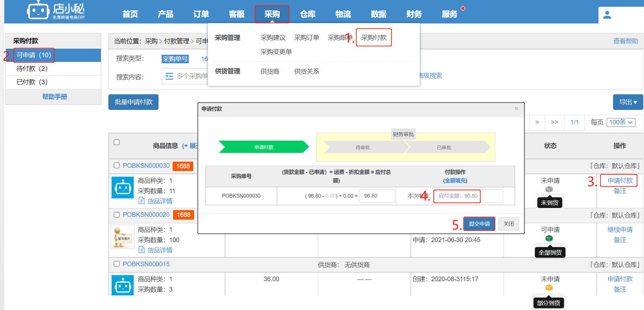Open the 100条 per-page dropdown
The image size is (644, 310).
pyautogui.click(x=621, y=122)
